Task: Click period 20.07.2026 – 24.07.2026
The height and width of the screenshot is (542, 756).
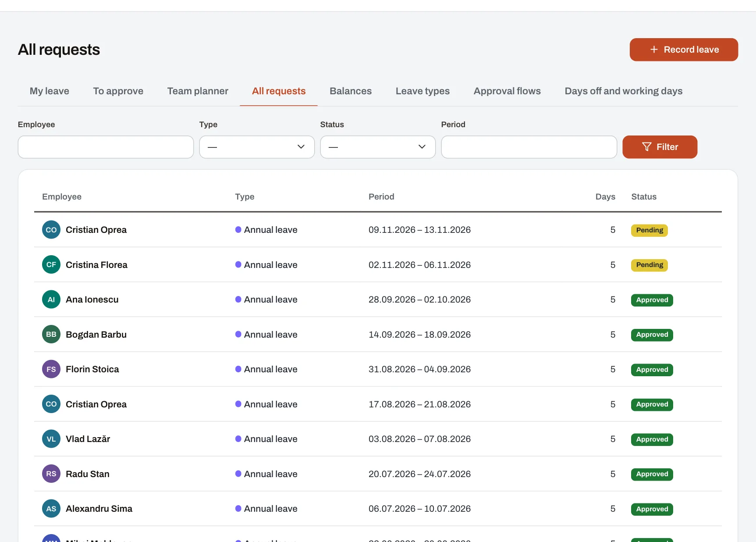Action: pyautogui.click(x=419, y=474)
